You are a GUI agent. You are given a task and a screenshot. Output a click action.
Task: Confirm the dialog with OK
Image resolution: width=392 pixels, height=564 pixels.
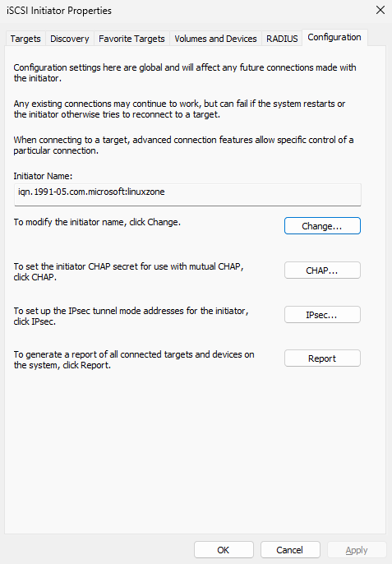coord(224,549)
